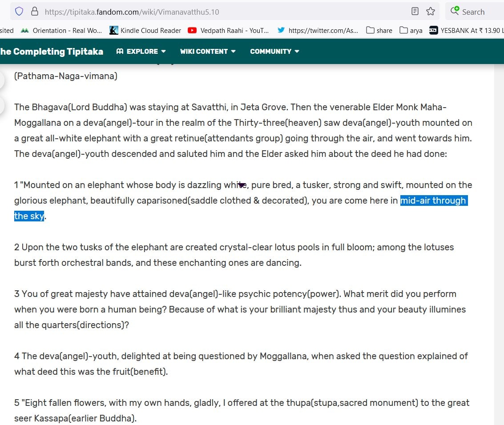Click the Completing Tipitaka wiki title
Viewport: 504px width, 425px height.
52,52
